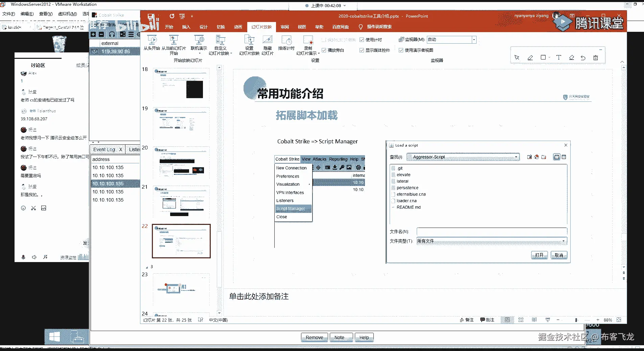This screenshot has width=644, height=351.
Task: Open 文件(F) menu in VMware Workstation
Action: click(9, 14)
